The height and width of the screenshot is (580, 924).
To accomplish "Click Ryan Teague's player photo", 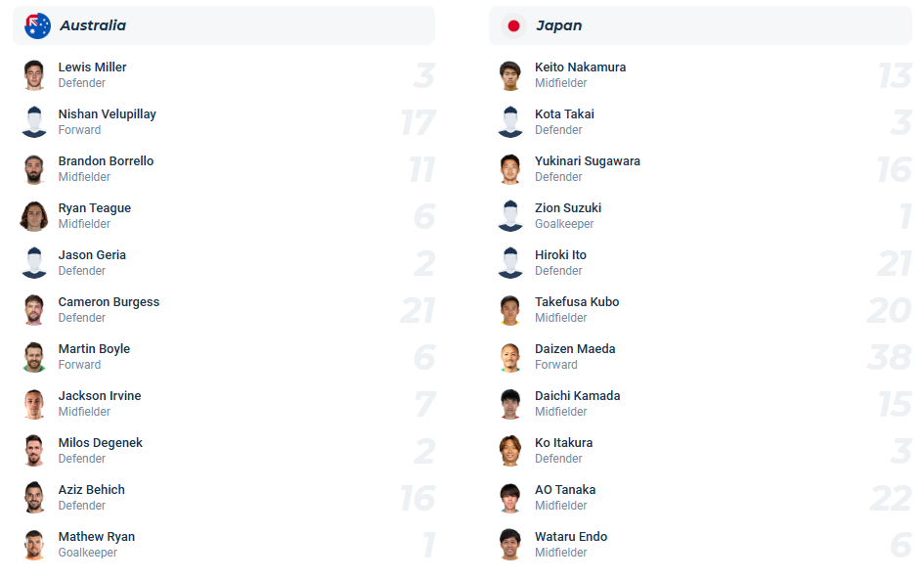I will pyautogui.click(x=34, y=216).
